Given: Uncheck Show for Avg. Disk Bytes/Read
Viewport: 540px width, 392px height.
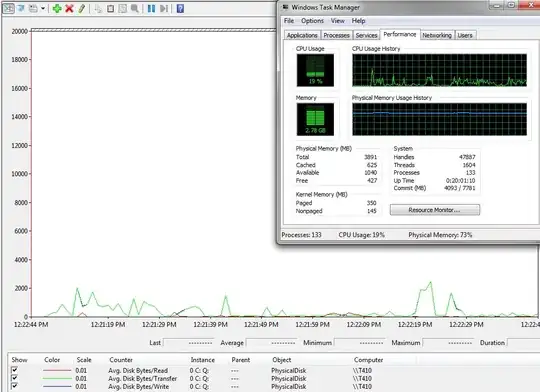Looking at the screenshot, I should pyautogui.click(x=14, y=370).
